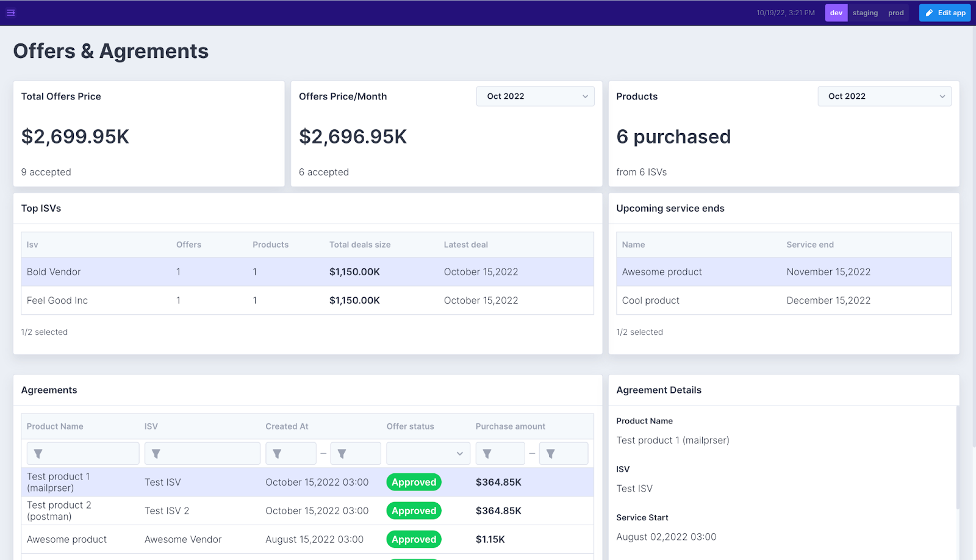
Task: Click Test product 1 (mailprser) in Agreement Details
Action: click(673, 440)
